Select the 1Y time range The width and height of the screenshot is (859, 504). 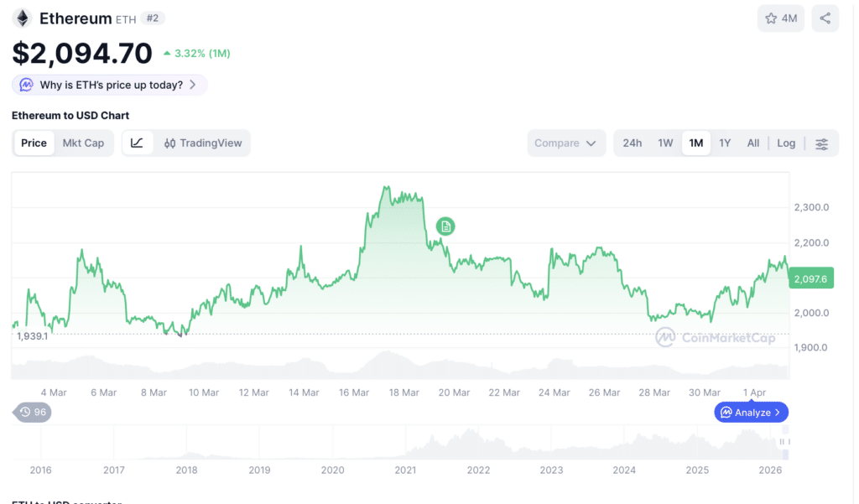point(725,143)
